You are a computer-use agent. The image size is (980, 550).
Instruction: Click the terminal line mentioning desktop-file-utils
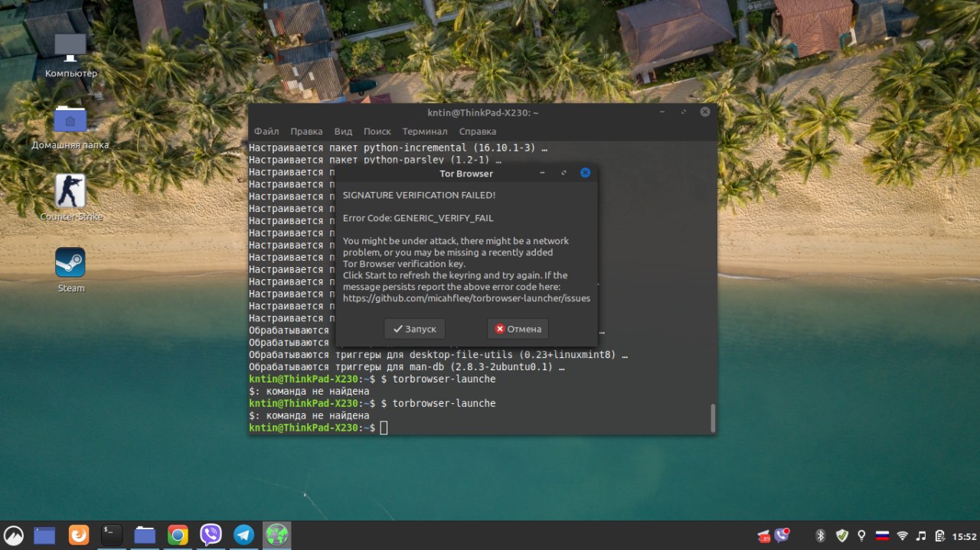point(438,355)
